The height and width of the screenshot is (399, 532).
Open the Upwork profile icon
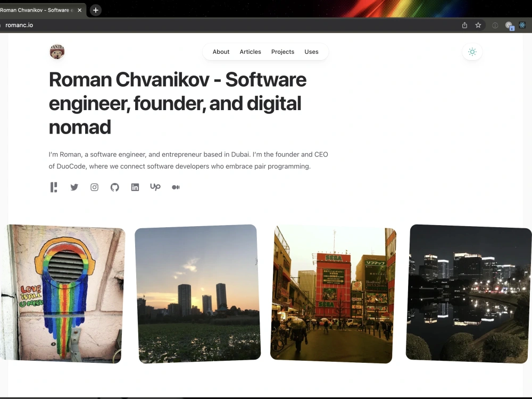(155, 187)
